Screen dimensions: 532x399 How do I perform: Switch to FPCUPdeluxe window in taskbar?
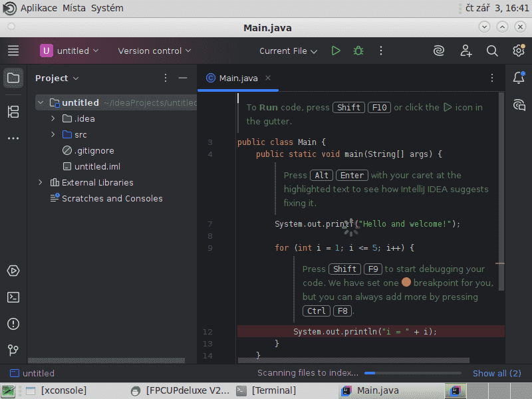180,390
